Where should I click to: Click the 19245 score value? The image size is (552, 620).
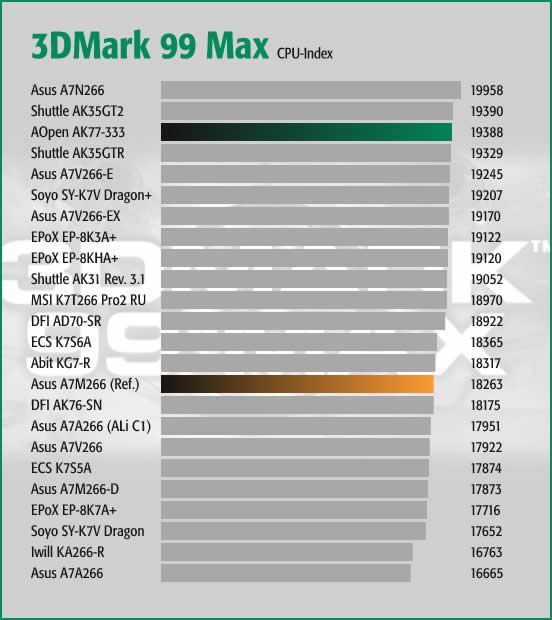point(487,174)
